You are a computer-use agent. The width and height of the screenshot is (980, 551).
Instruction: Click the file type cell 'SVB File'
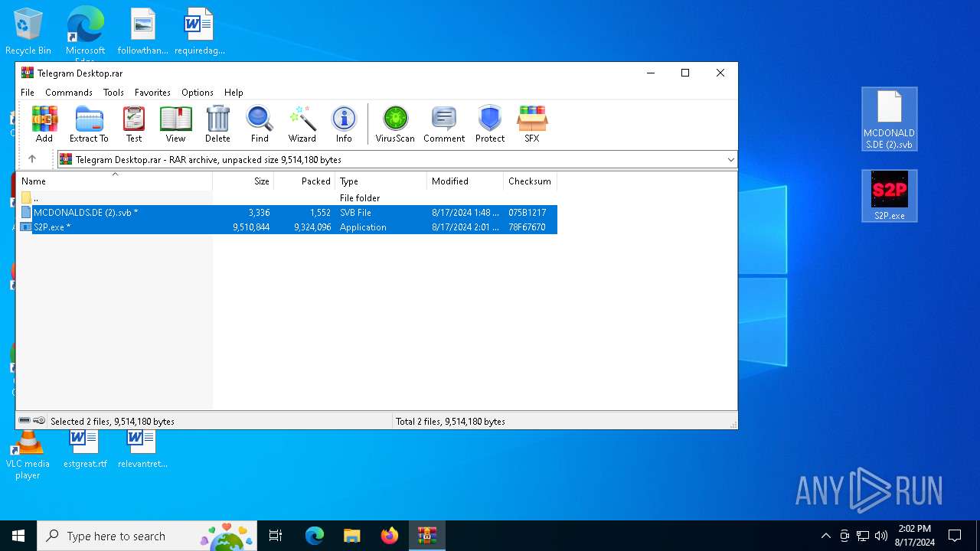[x=355, y=213]
